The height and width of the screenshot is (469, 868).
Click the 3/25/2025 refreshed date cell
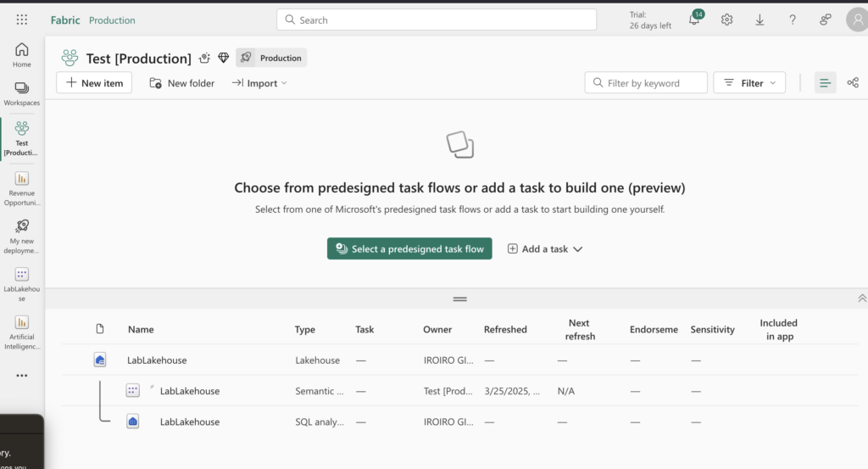pyautogui.click(x=512, y=391)
